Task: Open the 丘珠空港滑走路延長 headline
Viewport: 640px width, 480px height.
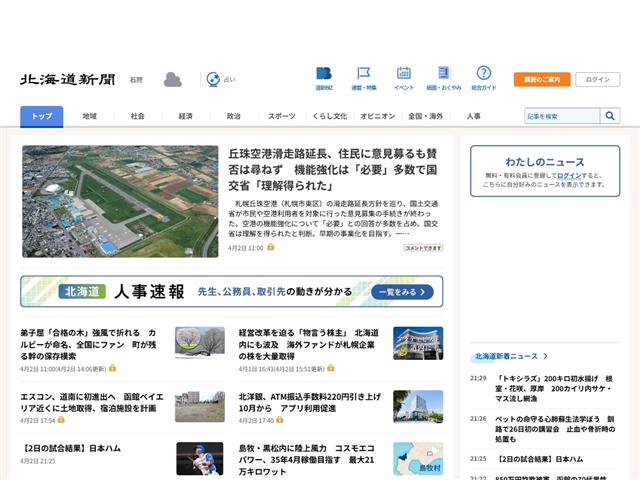Action: (x=333, y=169)
